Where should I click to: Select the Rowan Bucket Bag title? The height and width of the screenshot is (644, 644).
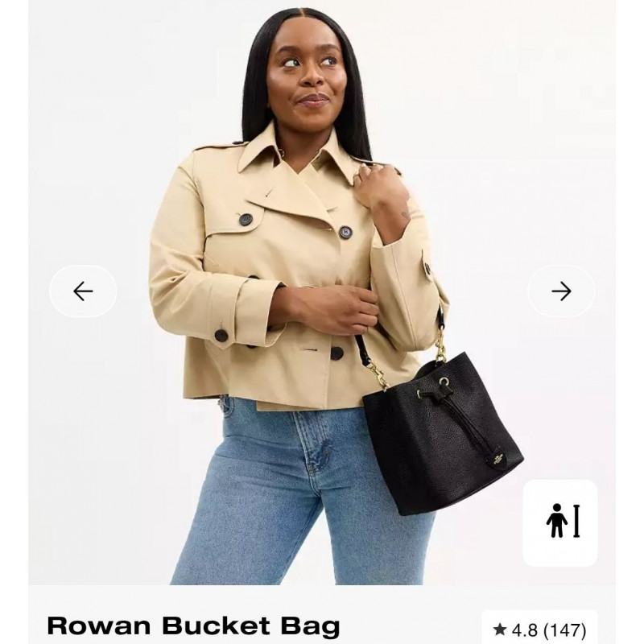click(193, 625)
